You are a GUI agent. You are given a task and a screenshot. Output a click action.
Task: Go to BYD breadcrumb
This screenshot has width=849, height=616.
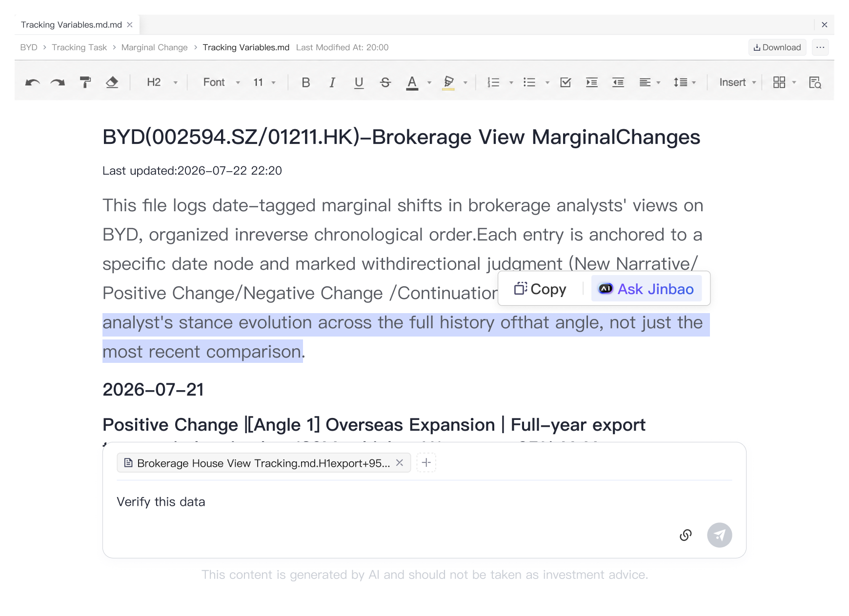pyautogui.click(x=29, y=47)
